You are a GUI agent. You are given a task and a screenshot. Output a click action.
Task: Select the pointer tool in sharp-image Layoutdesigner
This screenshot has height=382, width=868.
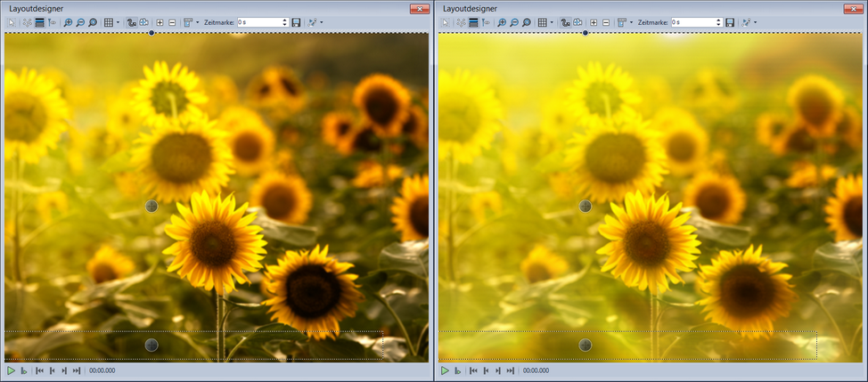click(11, 22)
